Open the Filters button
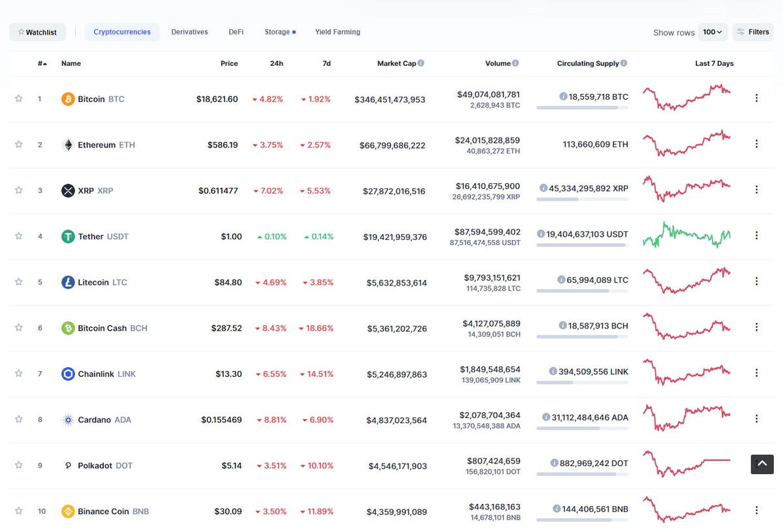This screenshot has height=532, width=783. 753,32
